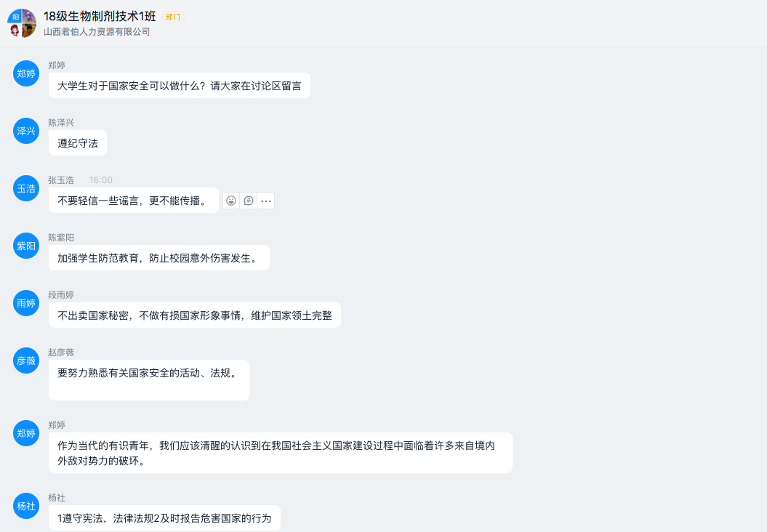
Task: Click the 郑婷 avatar on the first message
Action: tap(26, 73)
